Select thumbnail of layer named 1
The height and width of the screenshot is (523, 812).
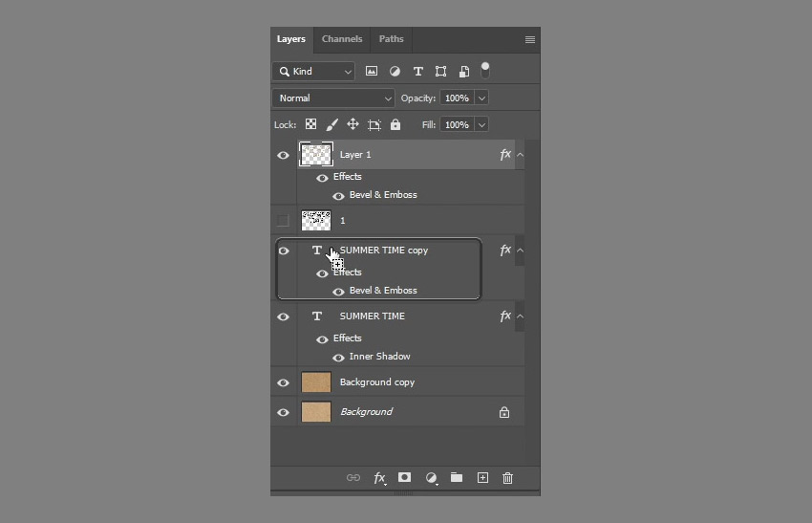(316, 220)
